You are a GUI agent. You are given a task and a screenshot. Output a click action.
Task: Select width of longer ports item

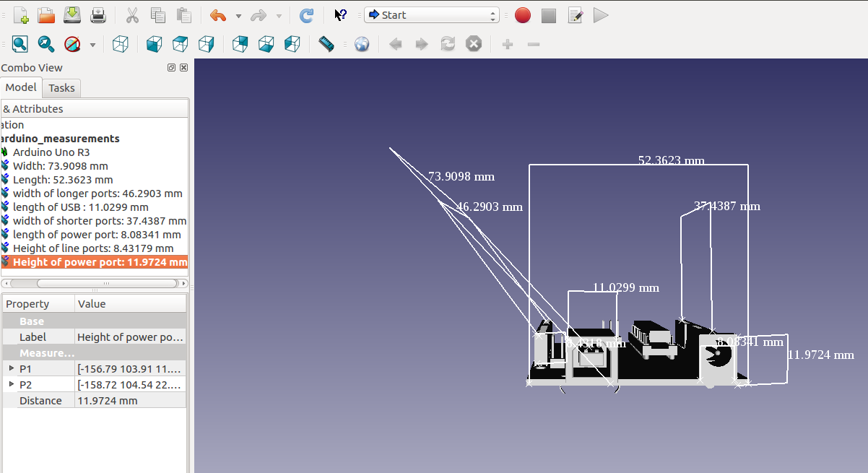point(97,194)
